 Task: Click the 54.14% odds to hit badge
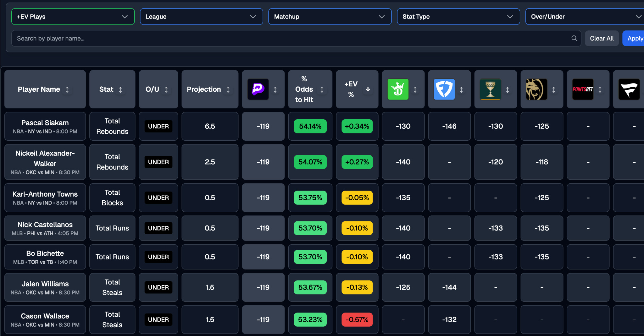(310, 126)
